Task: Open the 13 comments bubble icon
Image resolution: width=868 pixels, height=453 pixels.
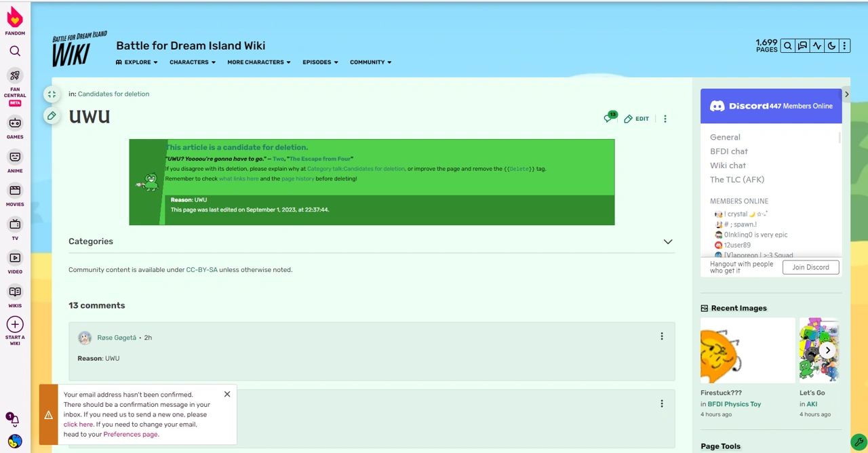Action: pyautogui.click(x=610, y=118)
